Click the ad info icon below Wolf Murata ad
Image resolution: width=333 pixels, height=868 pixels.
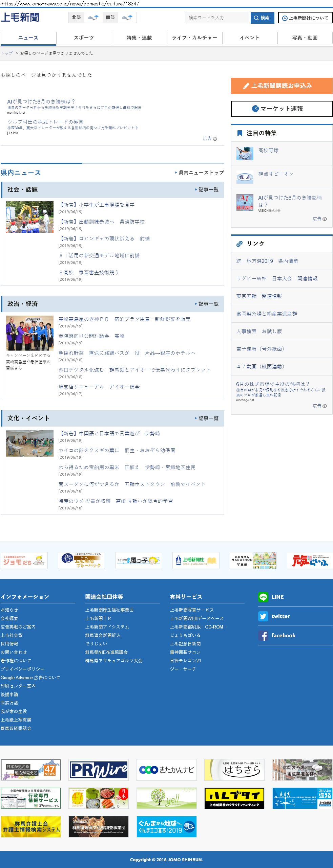tap(215, 139)
